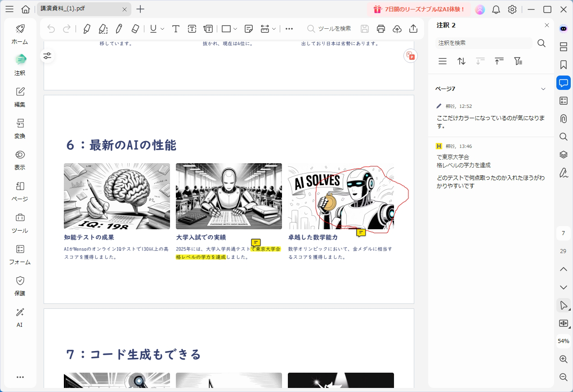Sort the annotation list
573x392 pixels.
(461, 61)
